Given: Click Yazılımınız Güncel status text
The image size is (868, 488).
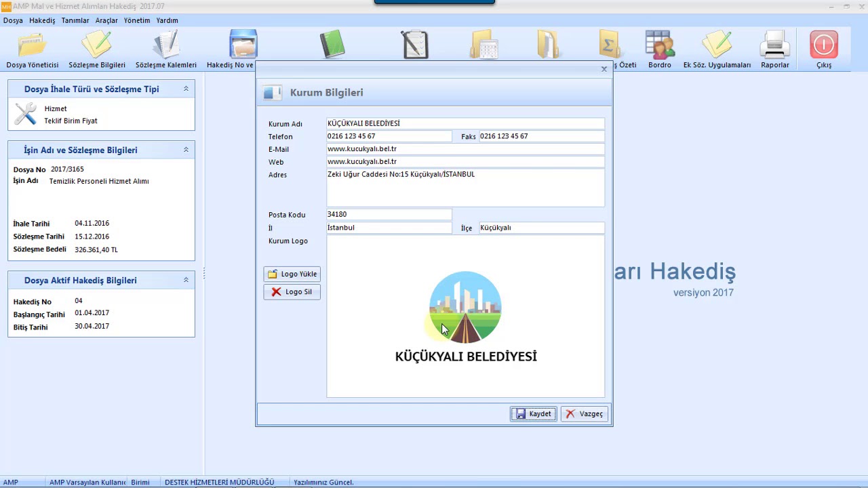Looking at the screenshot, I should (x=323, y=483).
